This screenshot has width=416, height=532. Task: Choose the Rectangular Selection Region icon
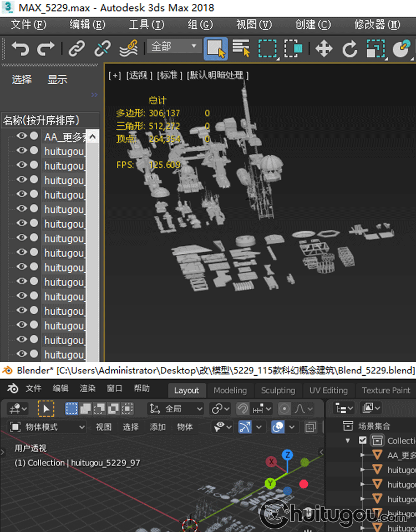pos(267,49)
